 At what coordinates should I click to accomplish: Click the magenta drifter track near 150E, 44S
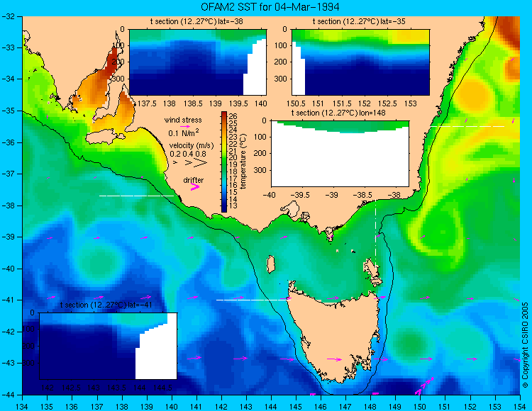424,385
